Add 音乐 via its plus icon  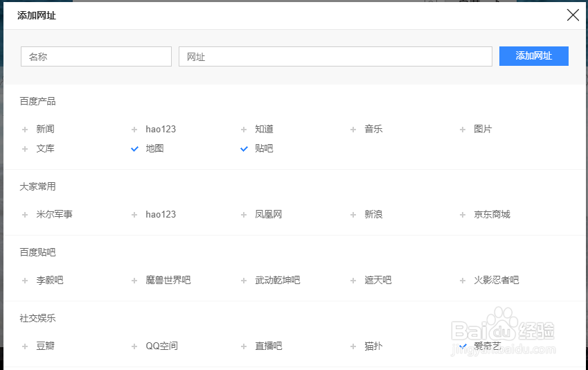pos(353,130)
